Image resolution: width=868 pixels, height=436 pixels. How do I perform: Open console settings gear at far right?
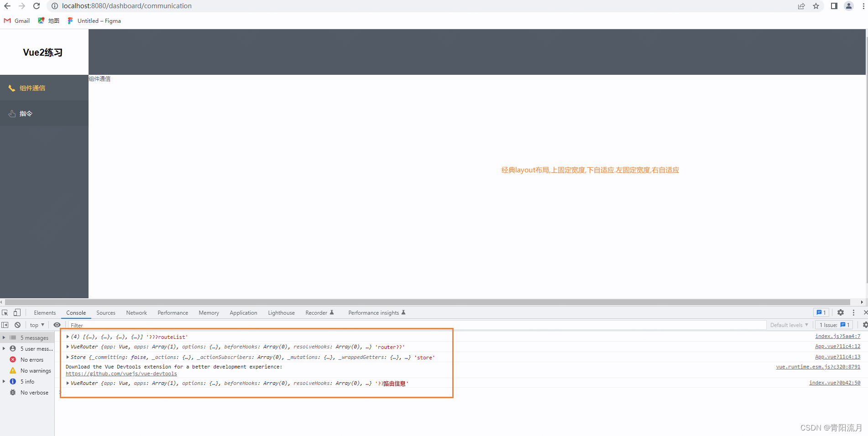864,325
